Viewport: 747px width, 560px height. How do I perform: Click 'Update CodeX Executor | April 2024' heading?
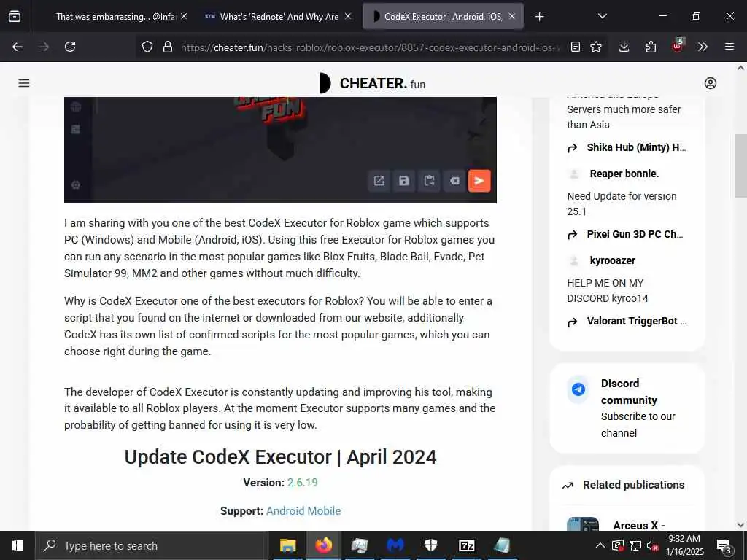[x=280, y=457]
